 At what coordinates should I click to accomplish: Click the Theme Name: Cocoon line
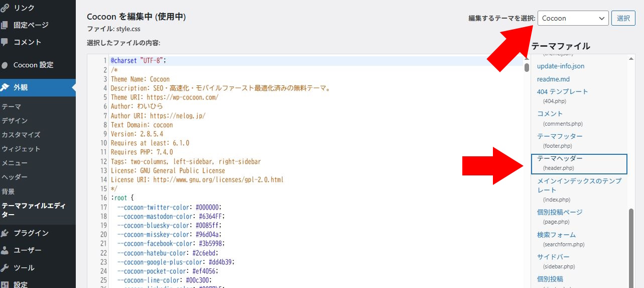pyautogui.click(x=140, y=79)
